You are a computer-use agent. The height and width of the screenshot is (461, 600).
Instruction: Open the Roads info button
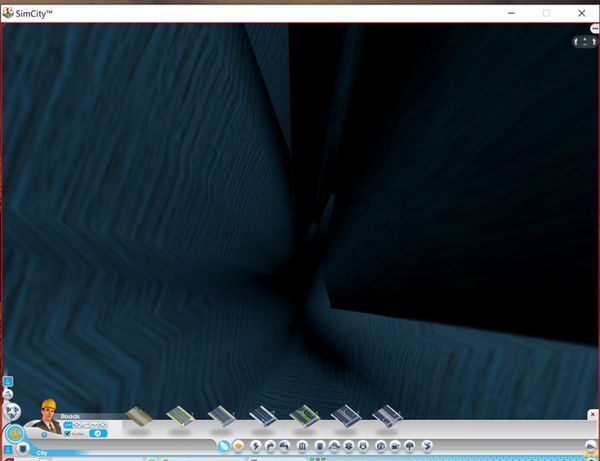44,435
